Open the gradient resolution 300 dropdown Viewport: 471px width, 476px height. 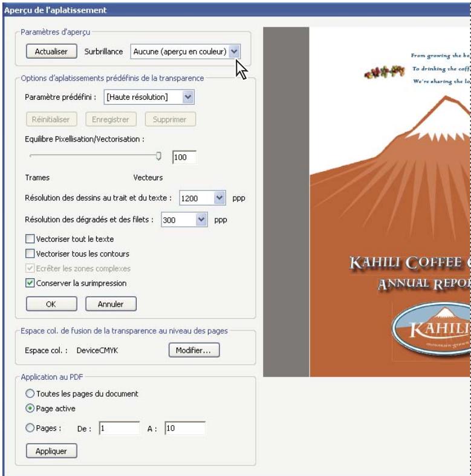(184, 220)
